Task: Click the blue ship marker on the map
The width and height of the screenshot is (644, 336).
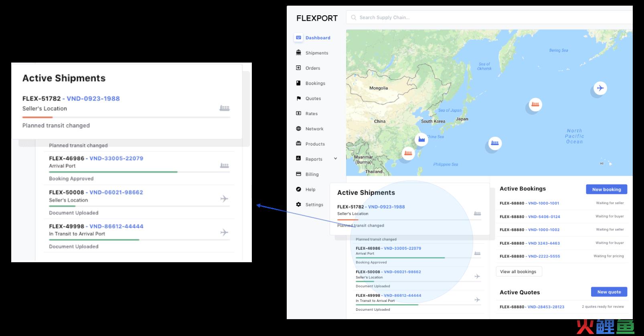Action: click(495, 143)
